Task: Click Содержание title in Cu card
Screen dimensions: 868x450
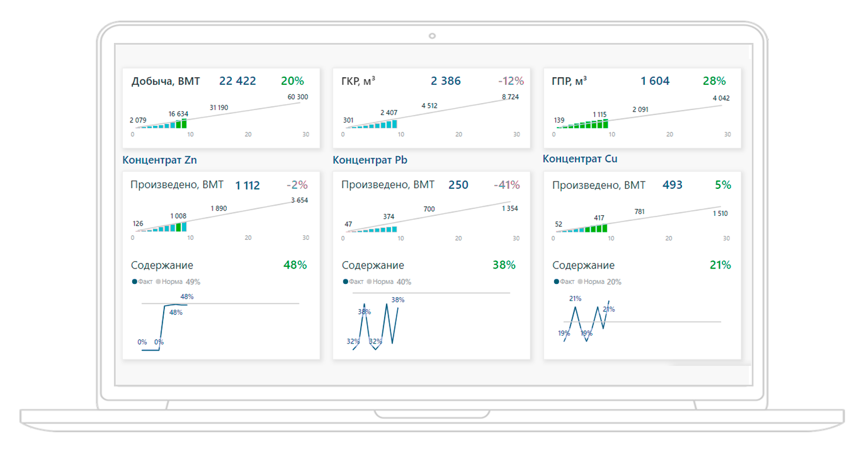Action: [x=583, y=265]
